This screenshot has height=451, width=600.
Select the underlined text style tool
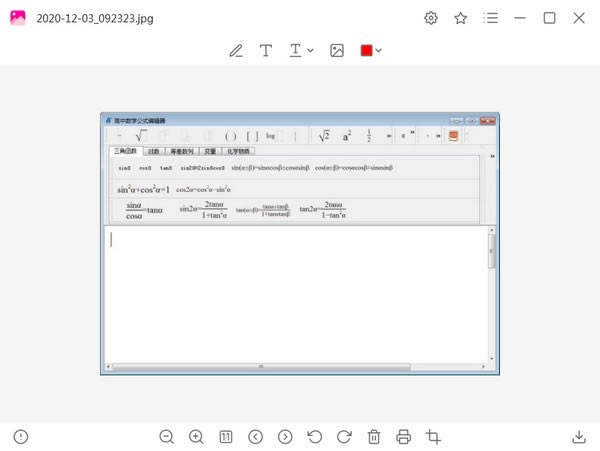point(295,50)
